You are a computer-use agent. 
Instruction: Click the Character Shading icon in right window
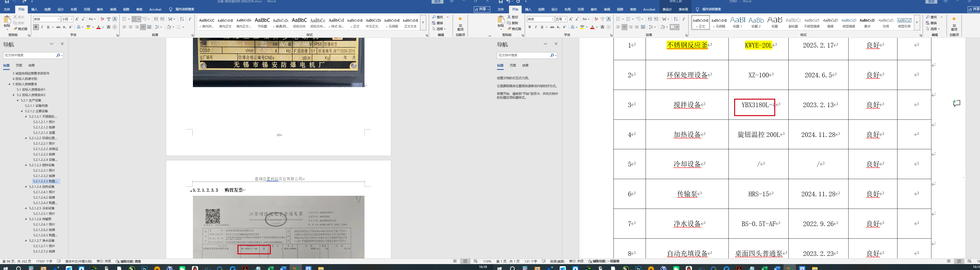(x=603, y=27)
